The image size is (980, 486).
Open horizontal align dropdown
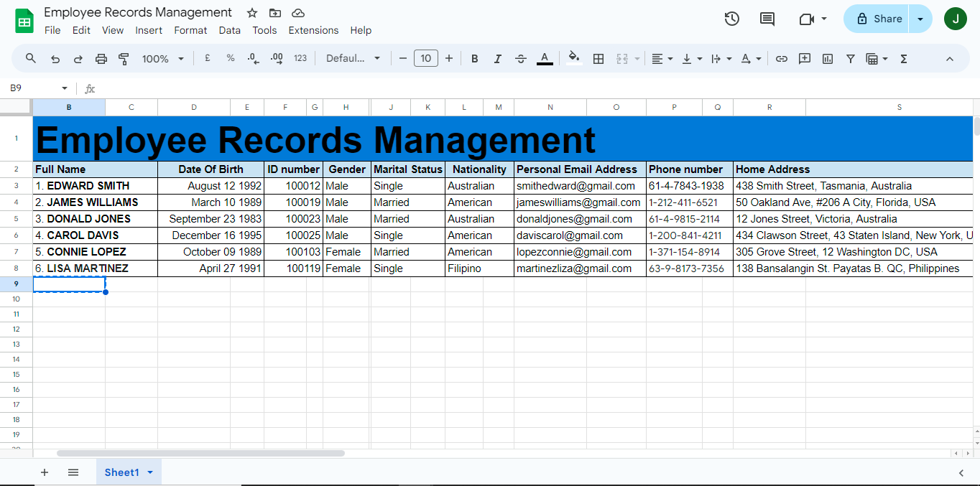[662, 59]
